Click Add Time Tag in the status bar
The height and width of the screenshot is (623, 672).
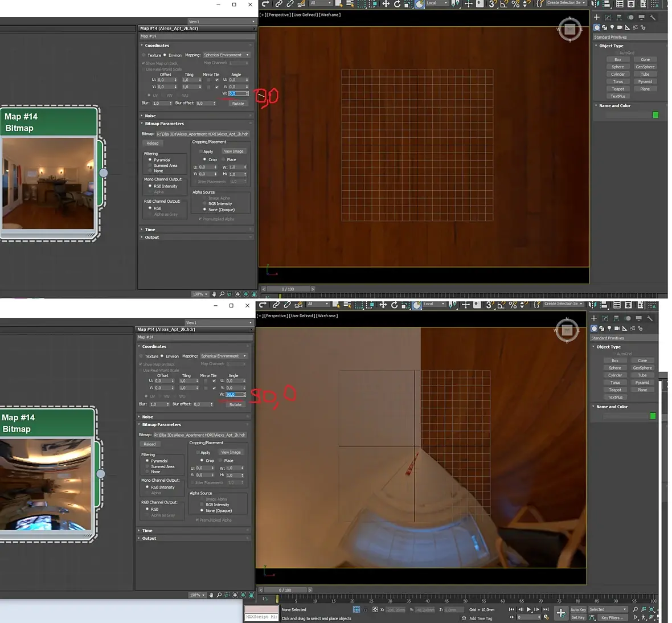[481, 618]
